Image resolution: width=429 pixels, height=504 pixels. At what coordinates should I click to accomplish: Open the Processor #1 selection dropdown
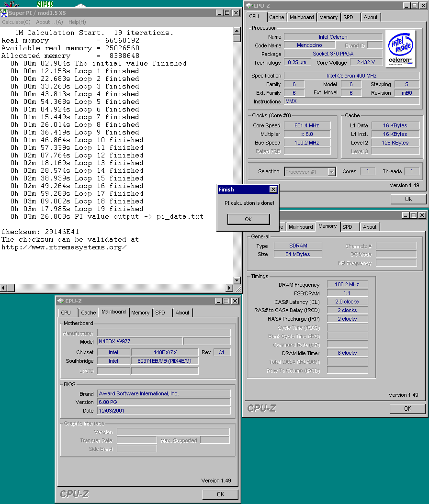(x=331, y=172)
